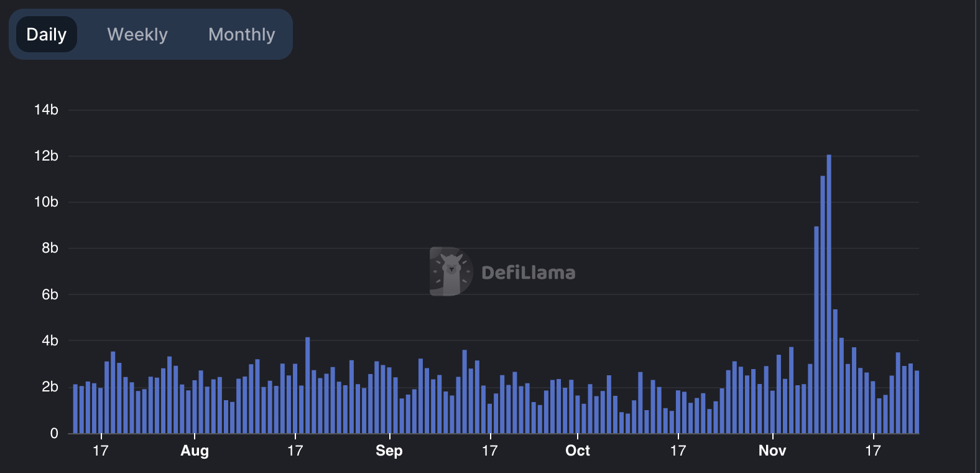Viewport: 980px width, 473px height.
Task: Click the 12b y-axis label
Action: (x=46, y=156)
